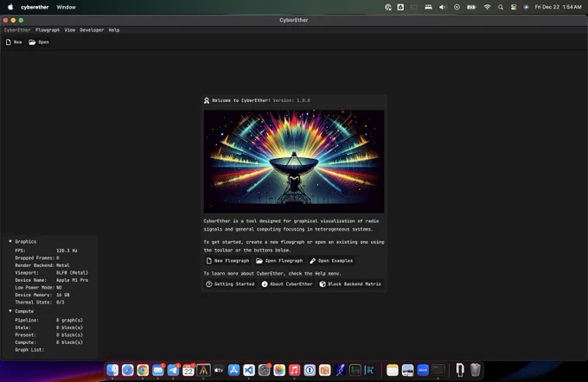Click the New Flowgraph button
Viewport: 588px width, 382px height.
pos(227,260)
